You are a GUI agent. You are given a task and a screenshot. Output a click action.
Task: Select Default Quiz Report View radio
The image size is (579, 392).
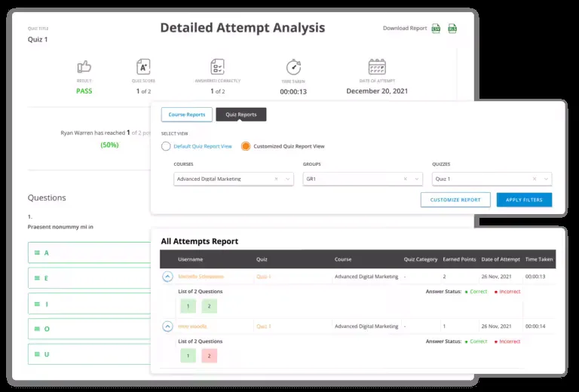click(166, 146)
